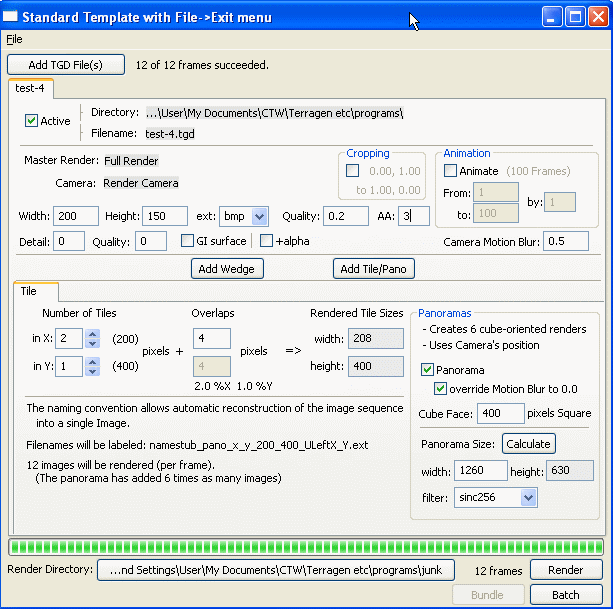Image resolution: width=613 pixels, height=609 pixels.
Task: Click the '12 of 12 frames succeeded.' status text
Action: pyautogui.click(x=202, y=65)
